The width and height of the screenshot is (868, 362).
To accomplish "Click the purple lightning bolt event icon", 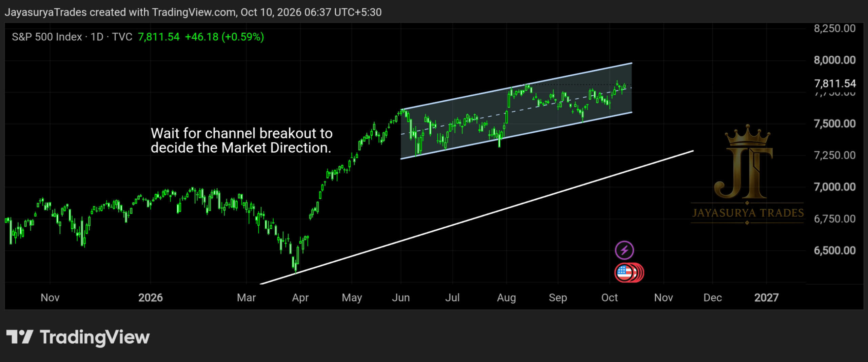I will tap(624, 250).
